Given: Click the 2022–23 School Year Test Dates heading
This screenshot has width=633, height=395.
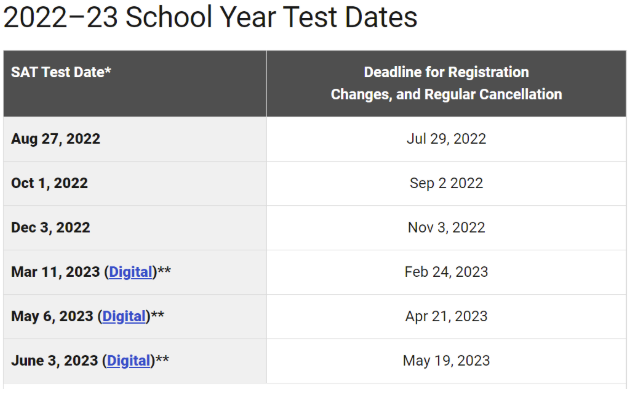Looking at the screenshot, I should point(210,17).
